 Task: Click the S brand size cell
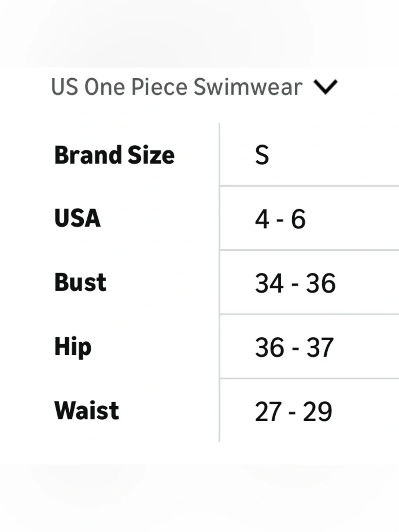(x=262, y=155)
